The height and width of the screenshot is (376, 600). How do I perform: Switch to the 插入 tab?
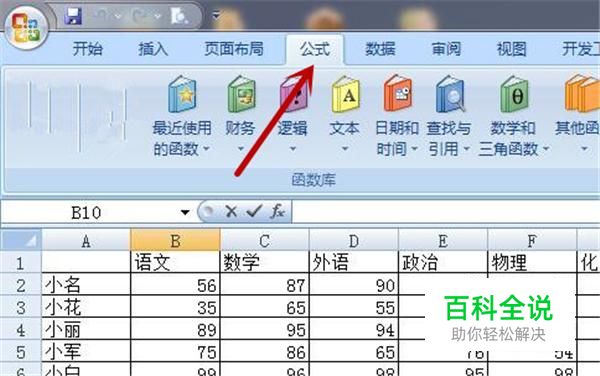pyautogui.click(x=153, y=49)
